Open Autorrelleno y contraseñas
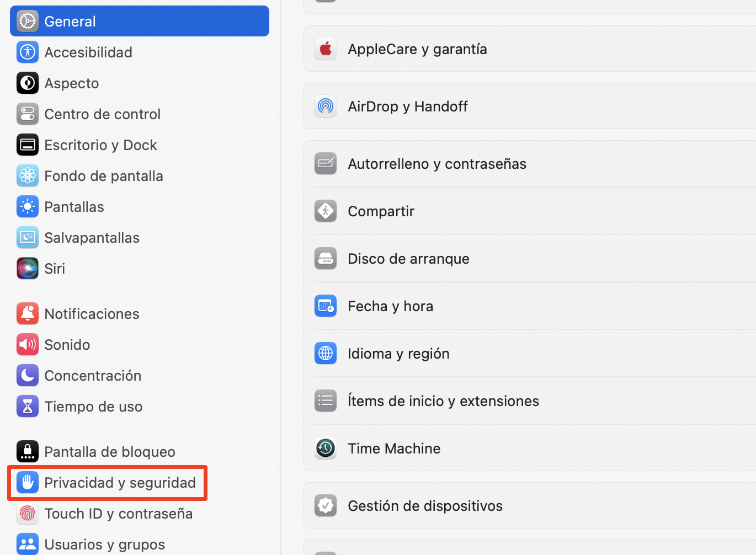Screen dimensions: 756x555 pyautogui.click(x=437, y=163)
